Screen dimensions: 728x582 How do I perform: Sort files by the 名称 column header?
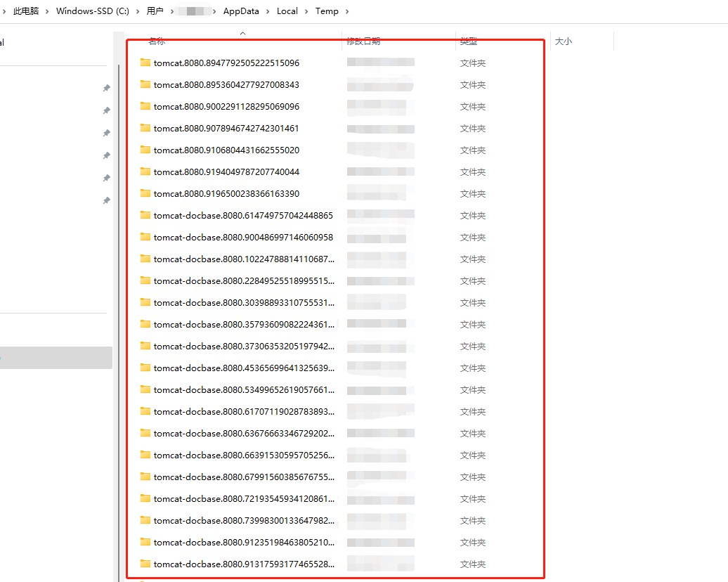tap(157, 41)
